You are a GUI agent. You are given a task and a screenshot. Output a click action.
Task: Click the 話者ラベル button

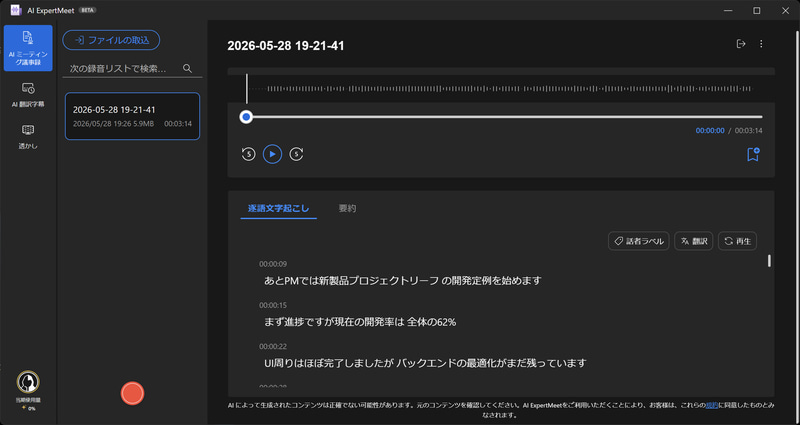[x=639, y=241]
